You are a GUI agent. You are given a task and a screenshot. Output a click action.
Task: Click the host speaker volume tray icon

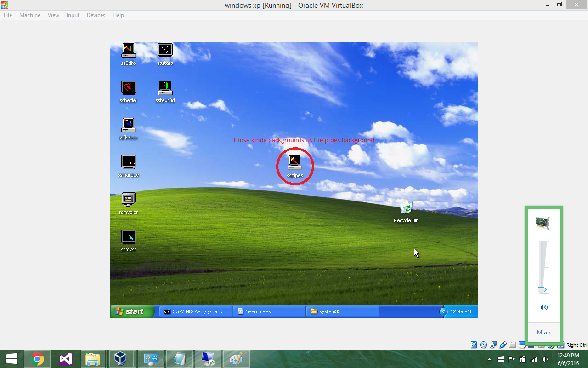(545, 359)
